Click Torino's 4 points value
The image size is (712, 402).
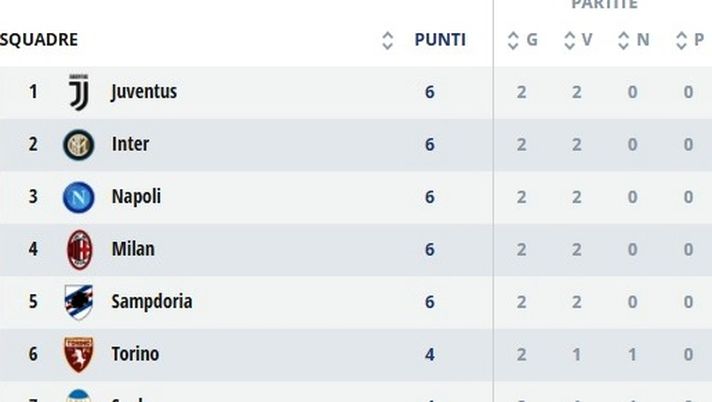click(430, 354)
